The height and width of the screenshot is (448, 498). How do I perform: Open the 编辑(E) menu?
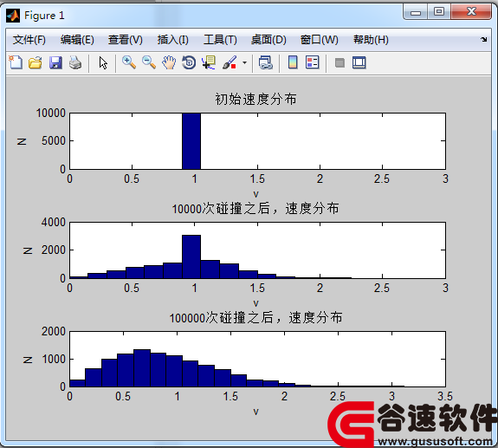77,40
